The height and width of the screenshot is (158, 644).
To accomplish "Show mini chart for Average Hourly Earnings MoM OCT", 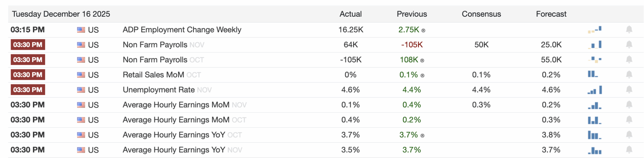I will (x=595, y=120).
